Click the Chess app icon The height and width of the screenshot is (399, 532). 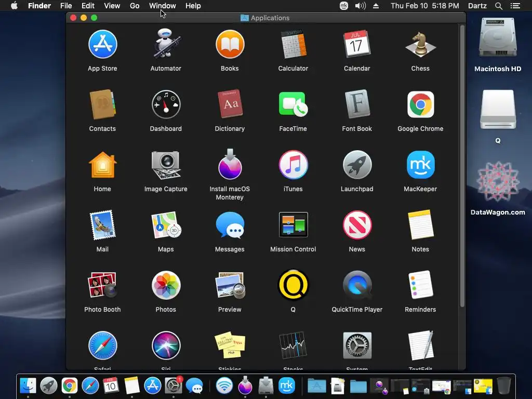point(420,45)
